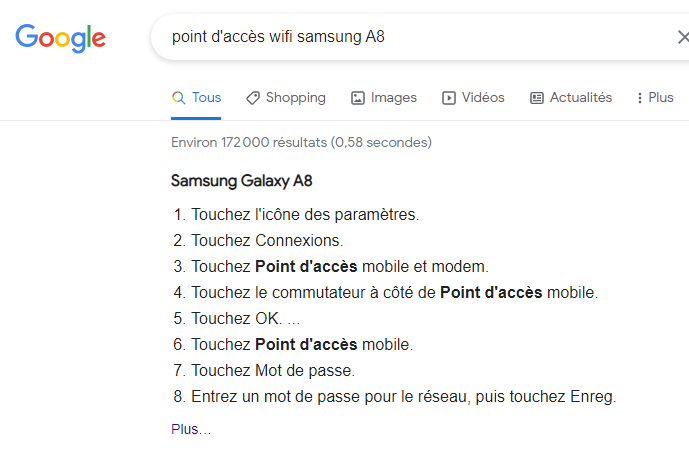The height and width of the screenshot is (465, 689).
Task: Open the Plus menu in the tab bar
Action: pos(660,98)
